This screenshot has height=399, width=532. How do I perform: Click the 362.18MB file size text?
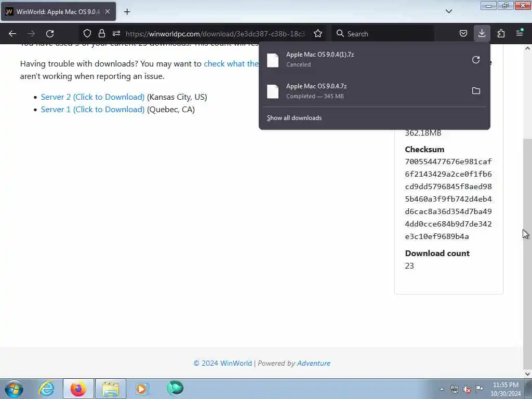click(423, 133)
